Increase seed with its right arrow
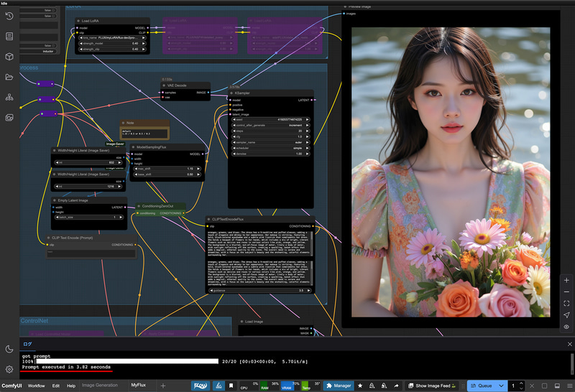575x392 pixels. pyautogui.click(x=308, y=119)
